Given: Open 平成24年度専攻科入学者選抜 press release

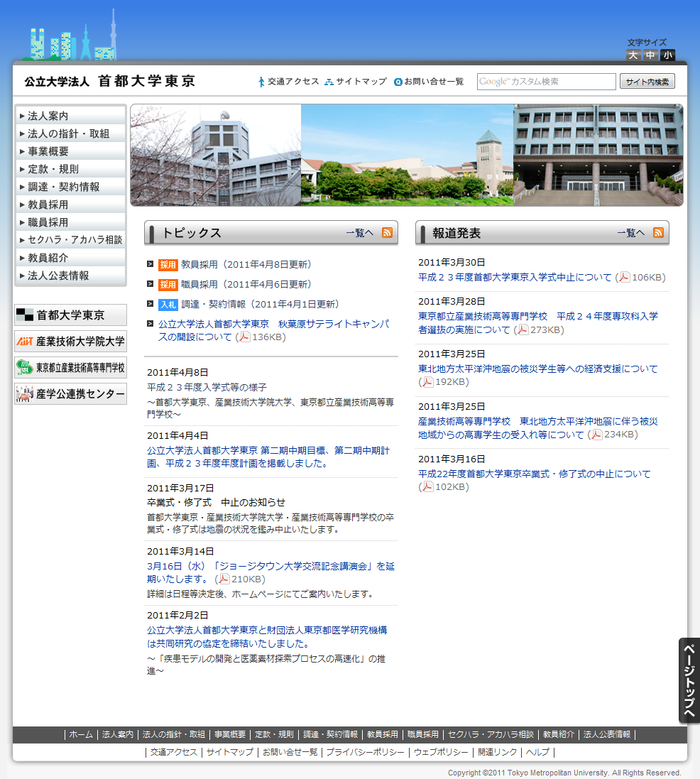Looking at the screenshot, I should [538, 323].
